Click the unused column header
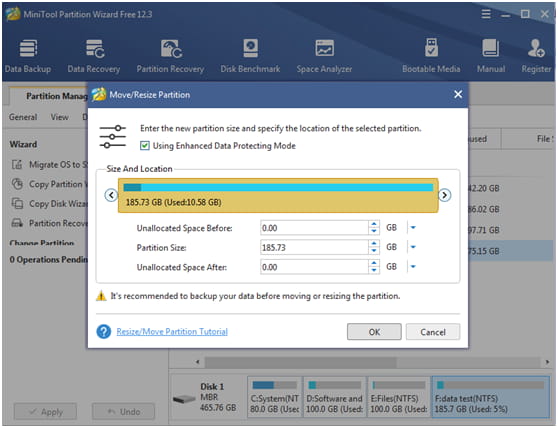The height and width of the screenshot is (428, 558). pyautogui.click(x=485, y=139)
